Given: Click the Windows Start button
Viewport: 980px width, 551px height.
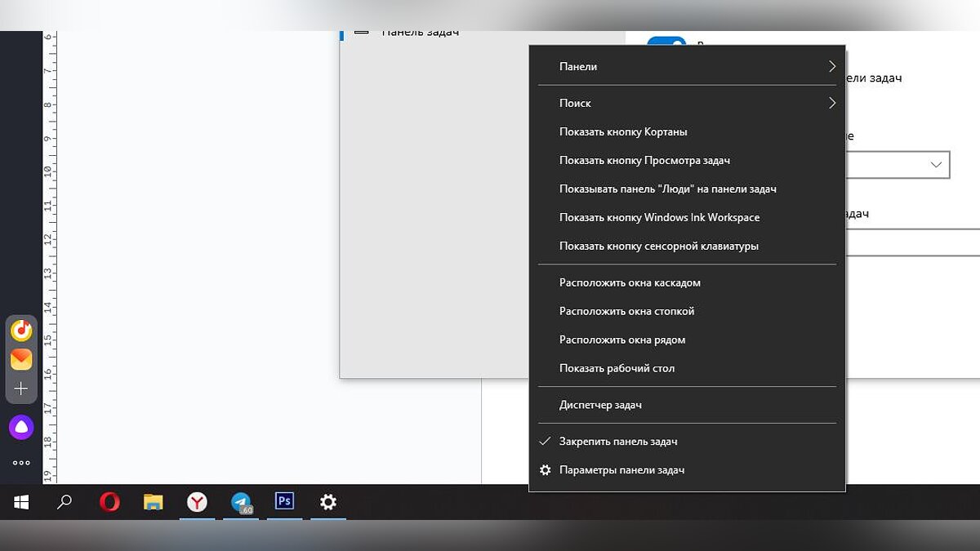Looking at the screenshot, I should pyautogui.click(x=21, y=502).
